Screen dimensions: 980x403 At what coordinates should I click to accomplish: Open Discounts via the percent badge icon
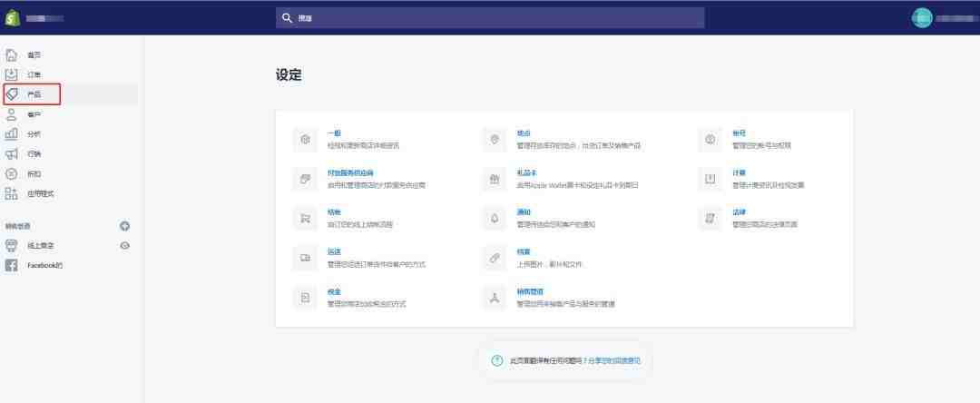point(11,173)
